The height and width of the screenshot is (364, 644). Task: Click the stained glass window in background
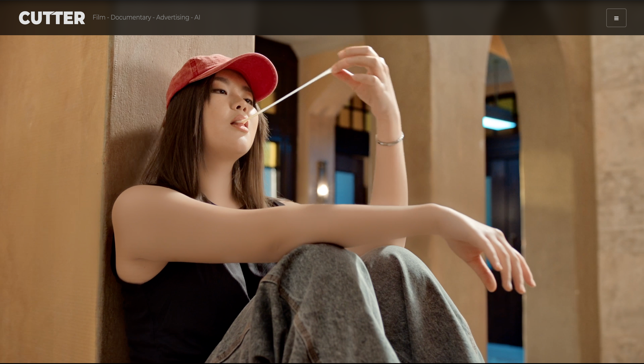352,117
